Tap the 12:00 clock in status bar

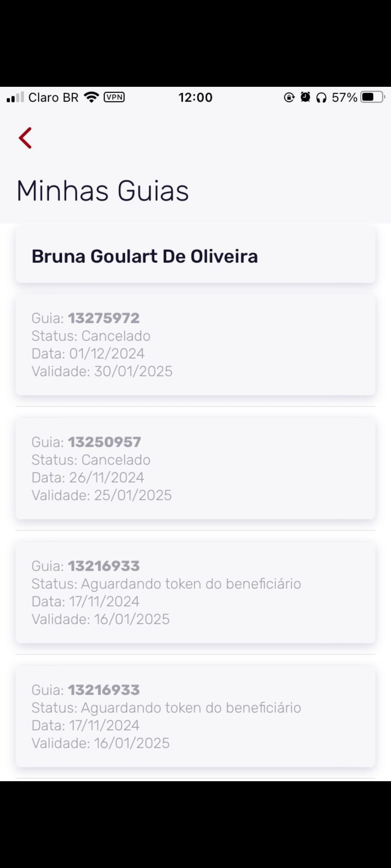coord(195,97)
